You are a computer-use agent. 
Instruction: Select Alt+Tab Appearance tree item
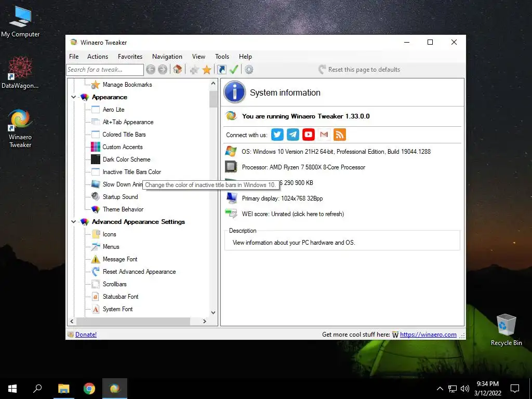128,122
